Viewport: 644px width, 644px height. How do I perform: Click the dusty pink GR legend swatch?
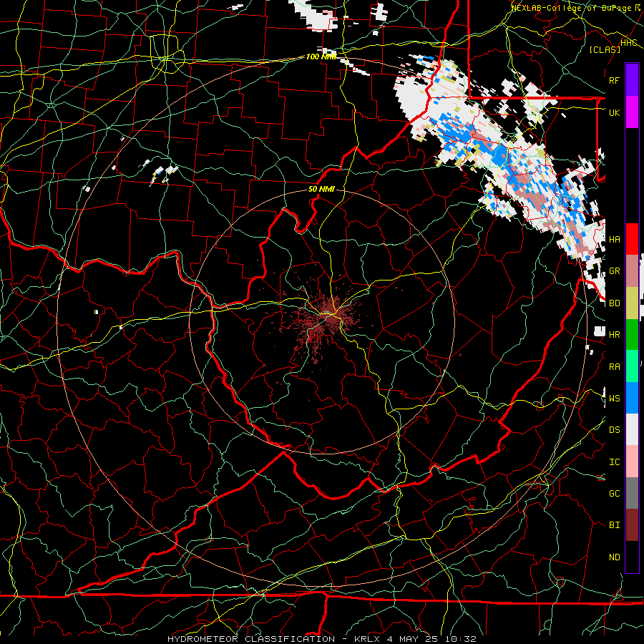(632, 271)
